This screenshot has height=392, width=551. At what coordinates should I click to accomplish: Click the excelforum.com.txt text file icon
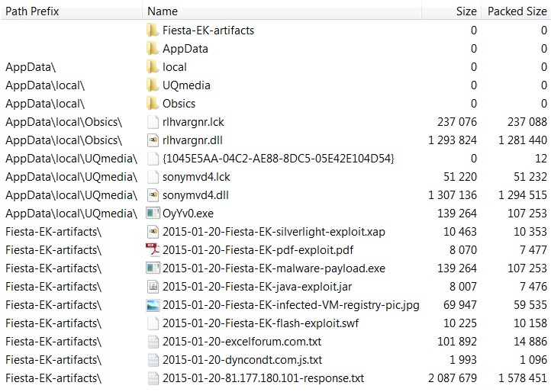153,342
